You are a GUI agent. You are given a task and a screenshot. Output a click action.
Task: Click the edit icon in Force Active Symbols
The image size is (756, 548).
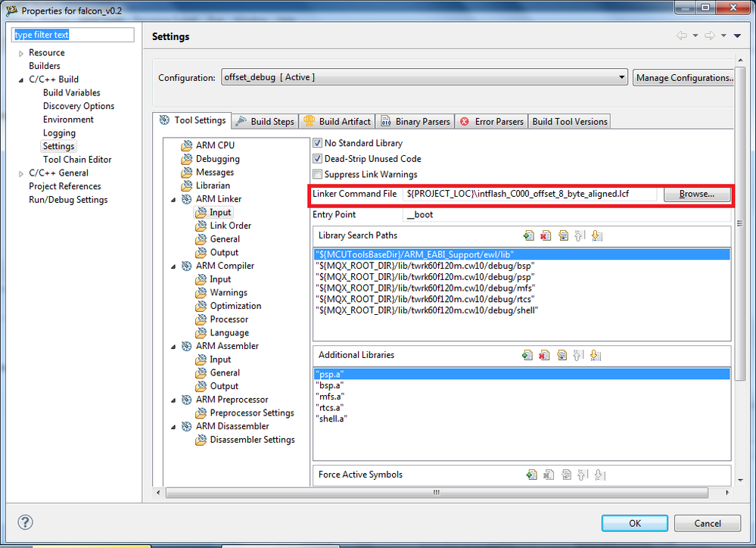click(566, 475)
